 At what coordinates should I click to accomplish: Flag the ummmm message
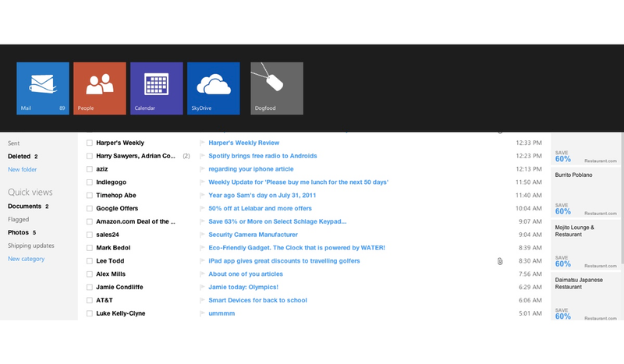click(202, 313)
